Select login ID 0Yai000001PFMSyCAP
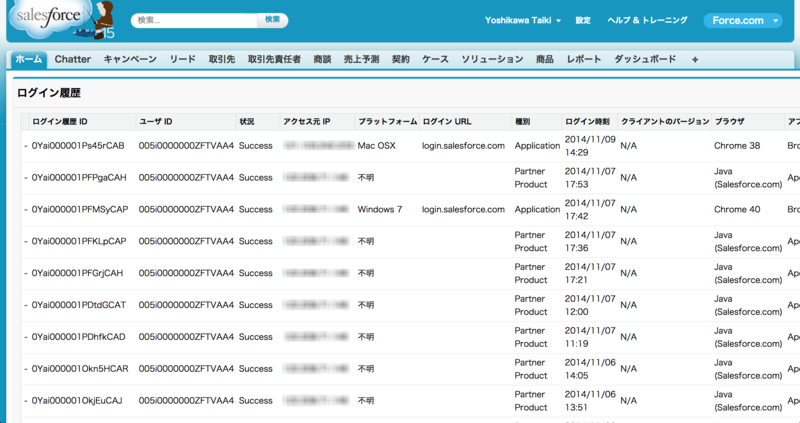 click(80, 209)
